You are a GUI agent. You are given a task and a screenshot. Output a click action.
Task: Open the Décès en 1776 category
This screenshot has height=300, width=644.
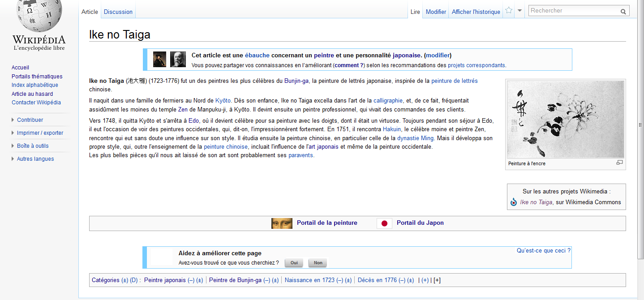point(377,280)
